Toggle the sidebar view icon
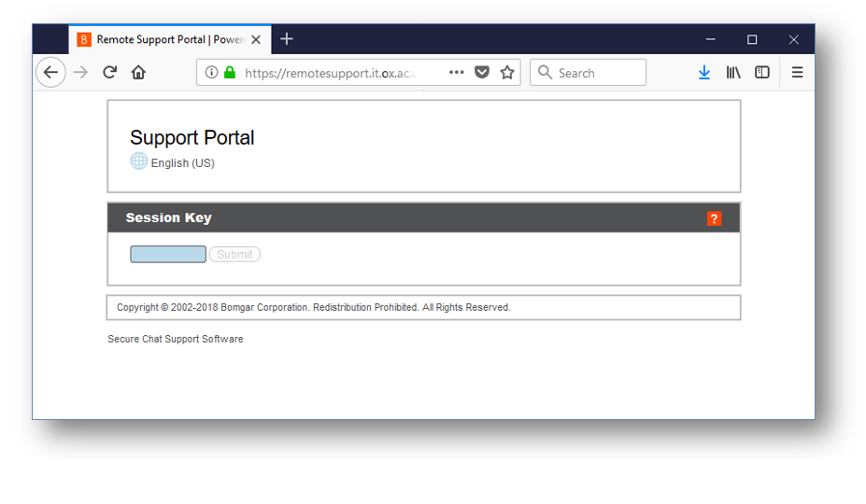The height and width of the screenshot is (504, 866). click(x=762, y=73)
